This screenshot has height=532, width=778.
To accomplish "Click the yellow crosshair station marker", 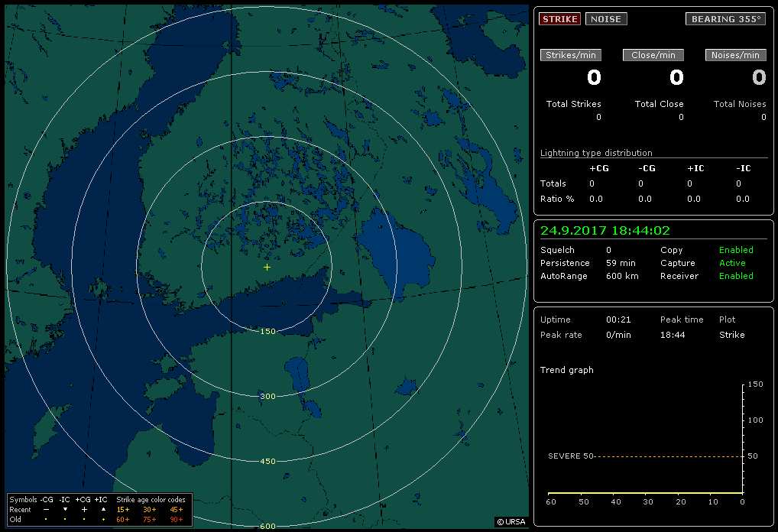I will 267,268.
